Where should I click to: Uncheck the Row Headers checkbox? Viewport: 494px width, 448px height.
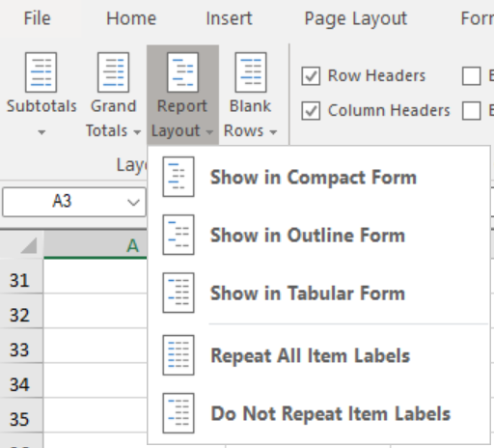coord(311,76)
